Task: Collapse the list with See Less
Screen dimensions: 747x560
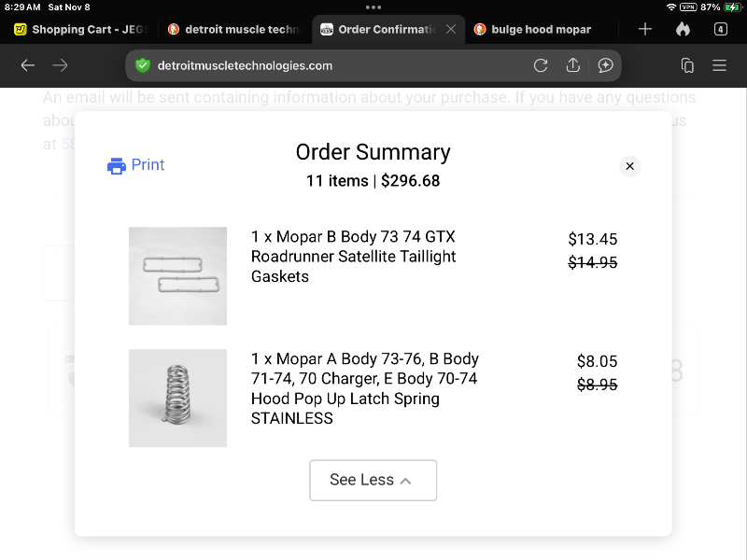Action: click(373, 480)
